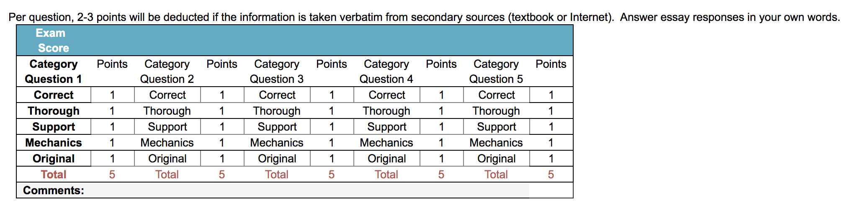Select Question 2 Thorough points cell
The height and width of the screenshot is (216, 868).
[x=222, y=111]
